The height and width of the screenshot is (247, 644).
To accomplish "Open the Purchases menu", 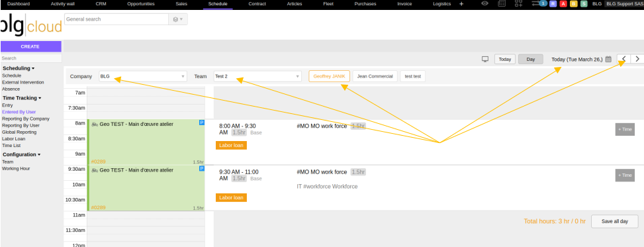I will click(365, 4).
